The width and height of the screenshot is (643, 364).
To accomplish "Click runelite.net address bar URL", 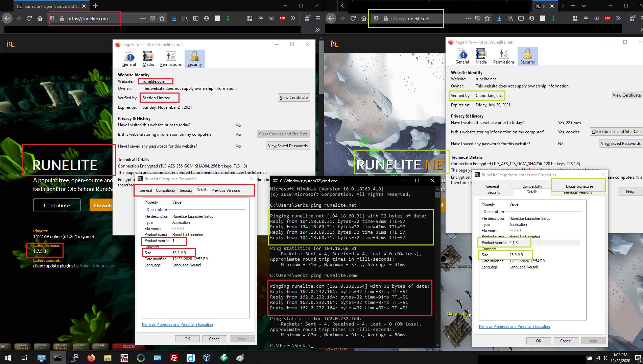I will [410, 19].
